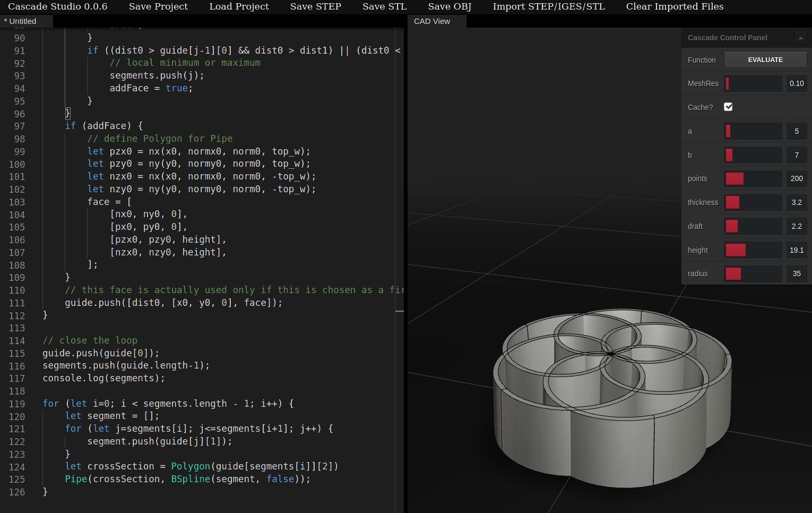This screenshot has width=812, height=513.
Task: Click the radius value field 35
Action: coord(797,273)
